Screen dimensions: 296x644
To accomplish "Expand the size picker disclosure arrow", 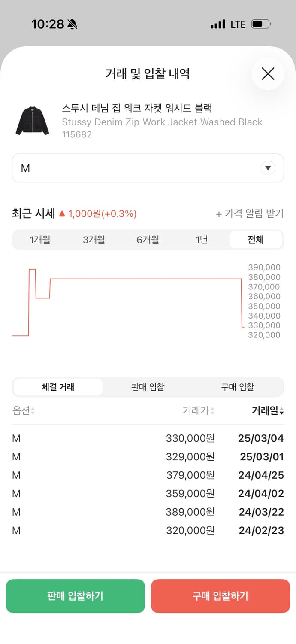I will point(268,168).
